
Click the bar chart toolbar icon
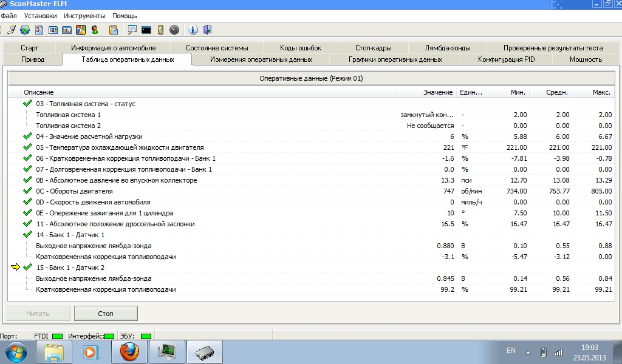(67, 29)
